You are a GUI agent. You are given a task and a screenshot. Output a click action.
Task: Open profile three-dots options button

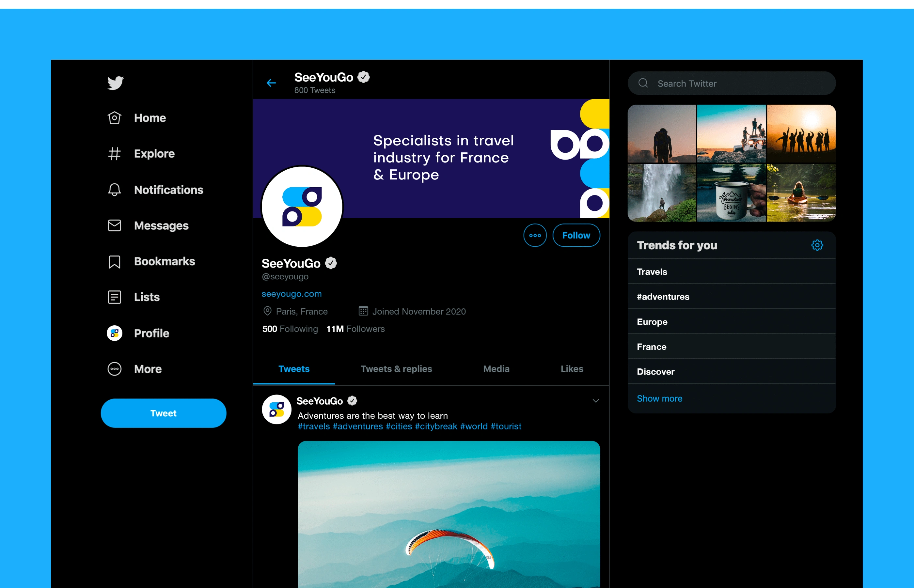tap(535, 235)
